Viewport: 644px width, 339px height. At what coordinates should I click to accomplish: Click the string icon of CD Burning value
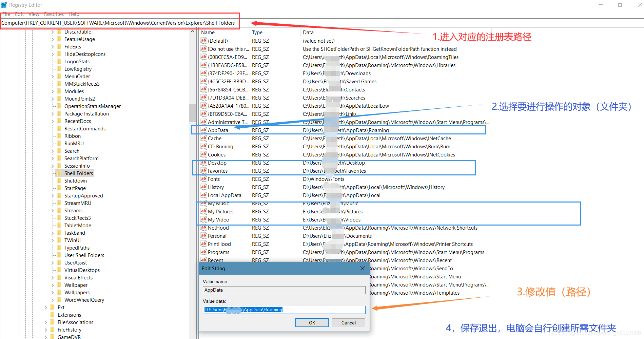coord(203,146)
